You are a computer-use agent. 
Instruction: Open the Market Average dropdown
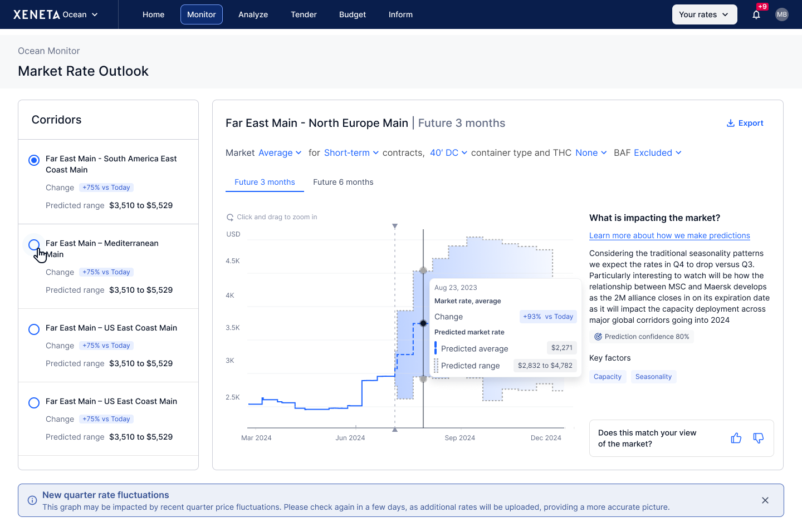[280, 153]
